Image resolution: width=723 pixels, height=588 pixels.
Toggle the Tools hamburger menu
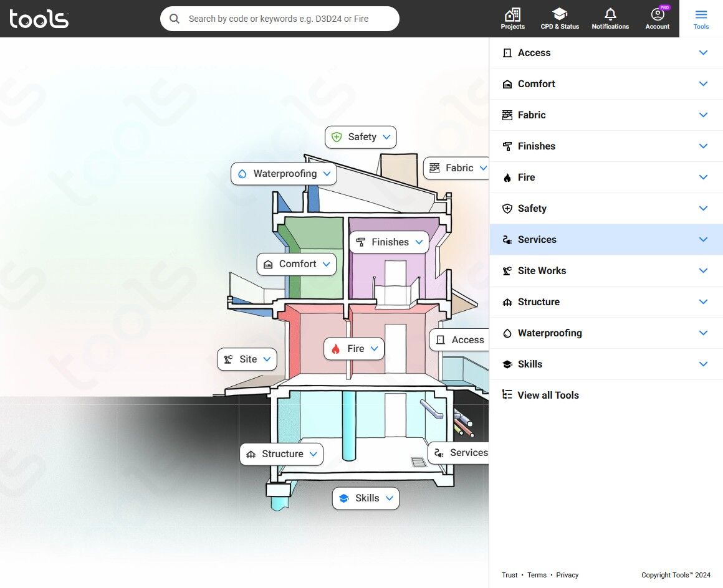(701, 19)
